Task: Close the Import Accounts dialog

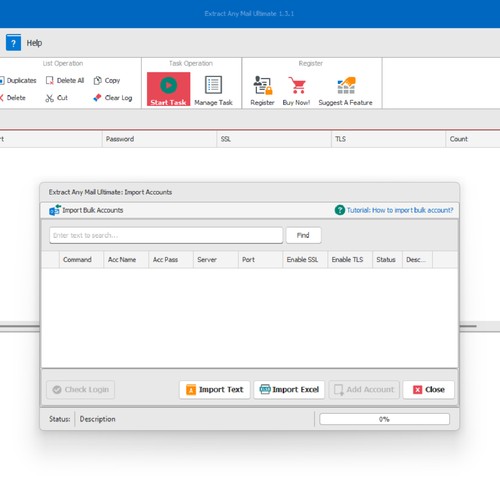Action: click(429, 390)
